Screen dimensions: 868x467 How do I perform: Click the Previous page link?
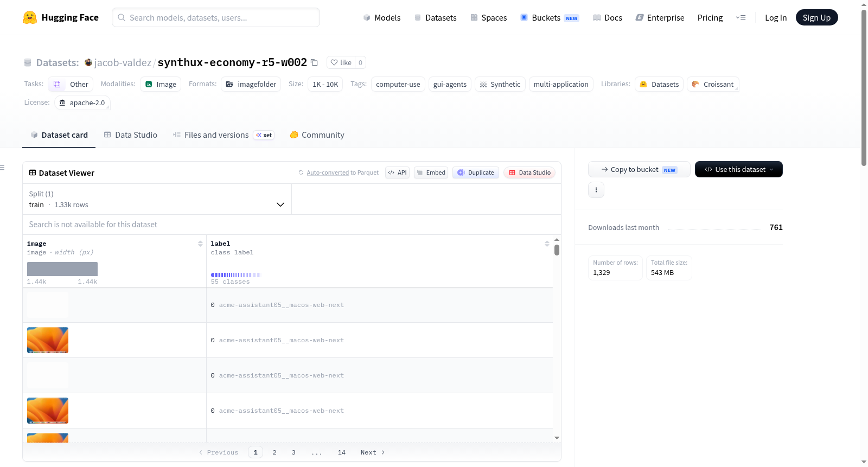point(219,452)
